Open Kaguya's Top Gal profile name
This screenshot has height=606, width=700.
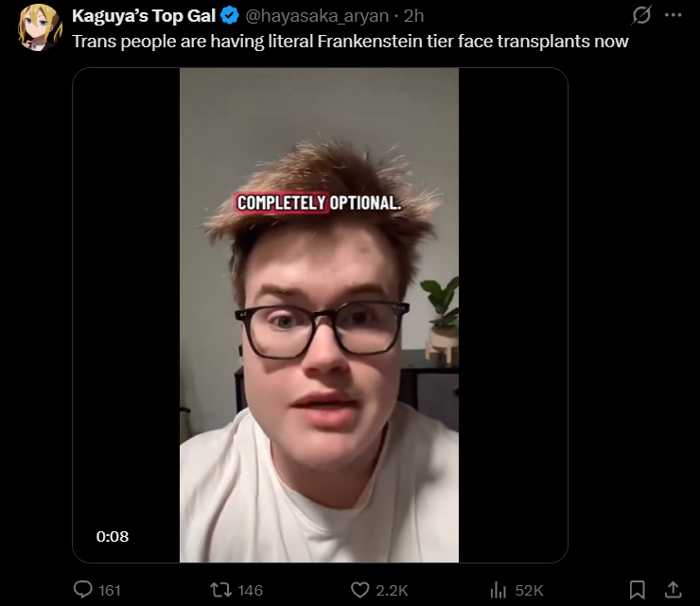pos(144,16)
